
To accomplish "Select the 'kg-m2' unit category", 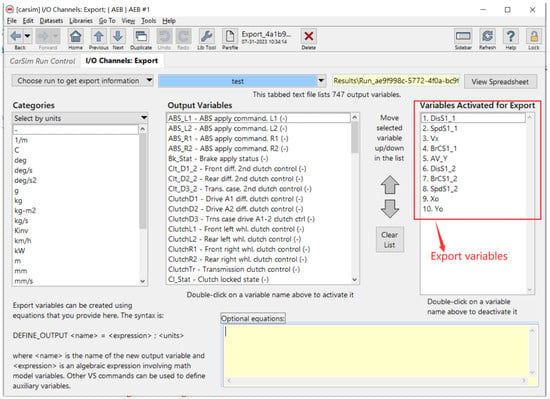I will pyautogui.click(x=25, y=211).
